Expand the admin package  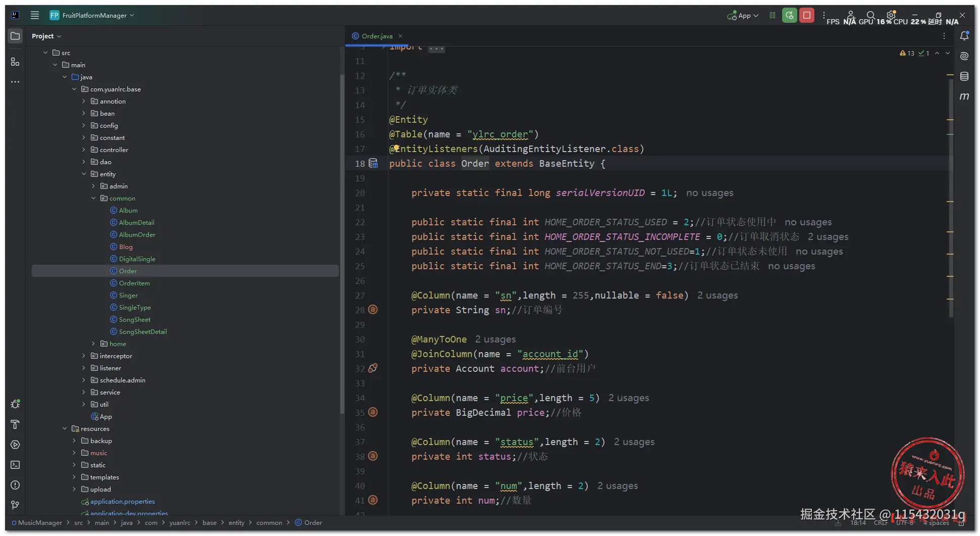pyautogui.click(x=93, y=186)
